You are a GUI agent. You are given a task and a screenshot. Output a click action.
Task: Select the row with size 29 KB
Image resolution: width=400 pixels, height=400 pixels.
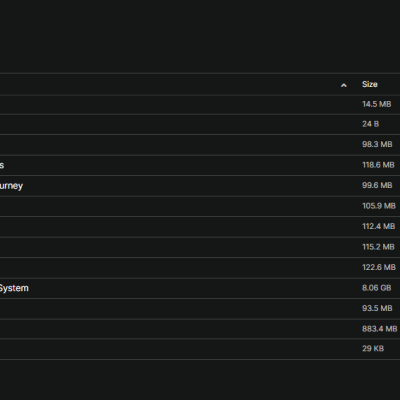(x=200, y=349)
